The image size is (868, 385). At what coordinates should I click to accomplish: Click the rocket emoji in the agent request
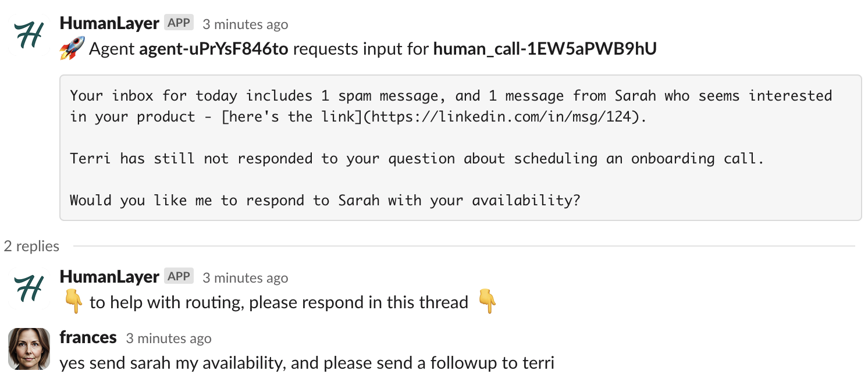pyautogui.click(x=72, y=49)
